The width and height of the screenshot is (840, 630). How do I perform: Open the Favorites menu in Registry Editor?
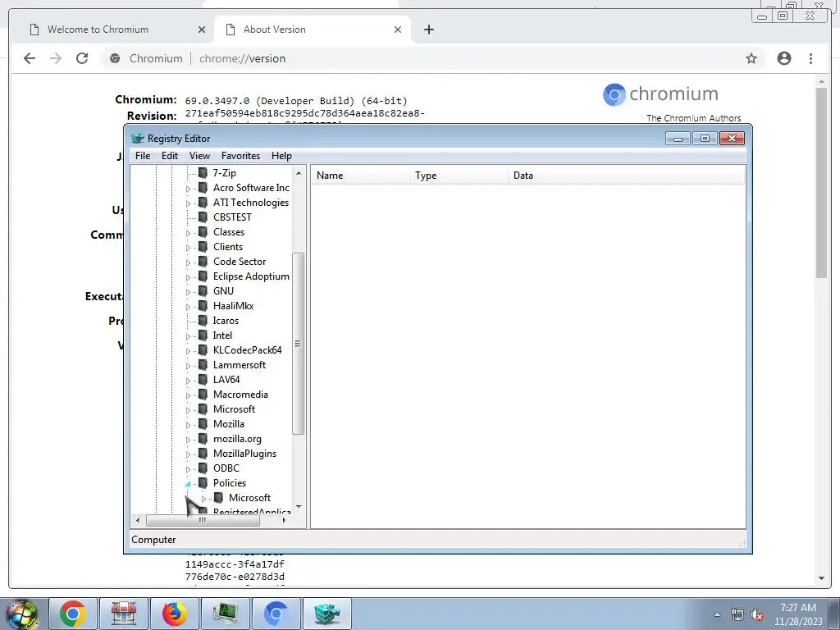click(x=240, y=155)
